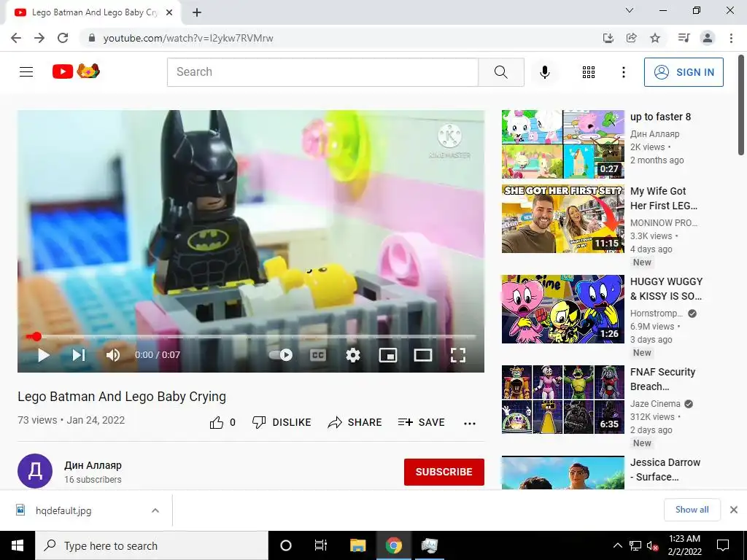Image resolution: width=747 pixels, height=560 pixels.
Task: Mute the video player volume
Action: [x=113, y=355]
